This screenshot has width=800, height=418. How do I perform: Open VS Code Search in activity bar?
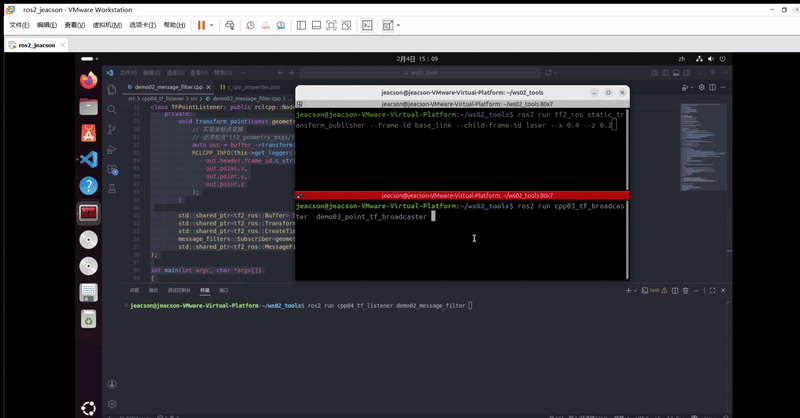pyautogui.click(x=112, y=109)
